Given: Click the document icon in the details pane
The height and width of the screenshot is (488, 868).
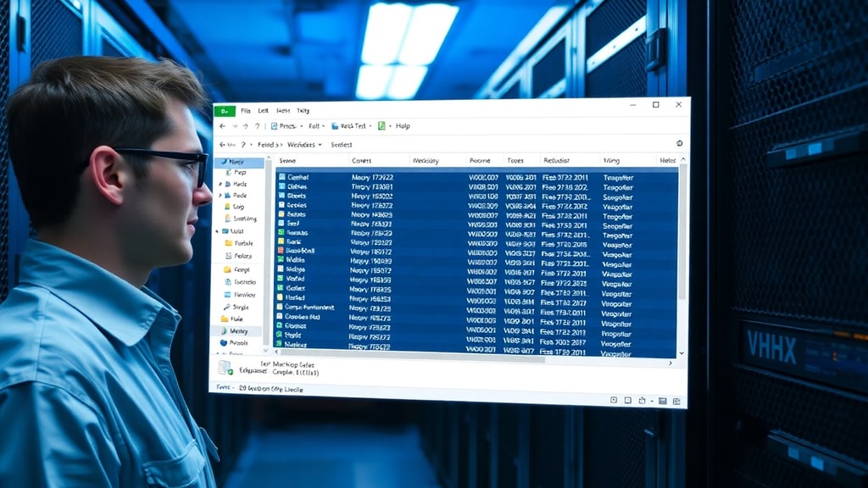Looking at the screenshot, I should (225, 368).
